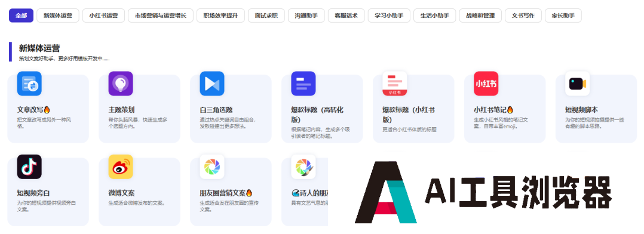Click the 诗人的朋友圈 shutter-with-pen icon
This screenshot has width=644, height=234.
[303, 167]
